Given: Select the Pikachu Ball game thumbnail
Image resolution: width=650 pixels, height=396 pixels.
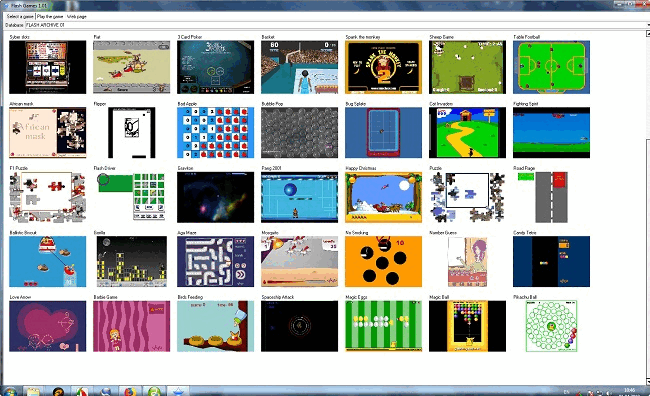Looking at the screenshot, I should point(551,326).
